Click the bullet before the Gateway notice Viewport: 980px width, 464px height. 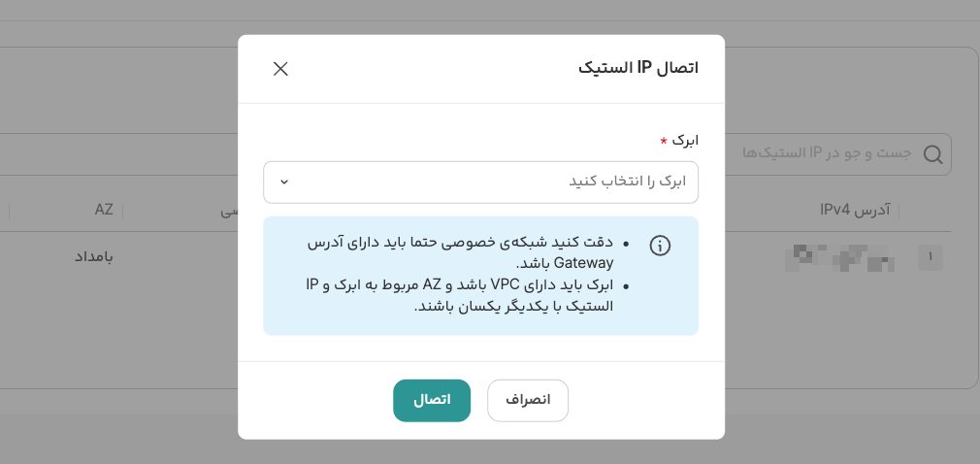click(x=626, y=244)
